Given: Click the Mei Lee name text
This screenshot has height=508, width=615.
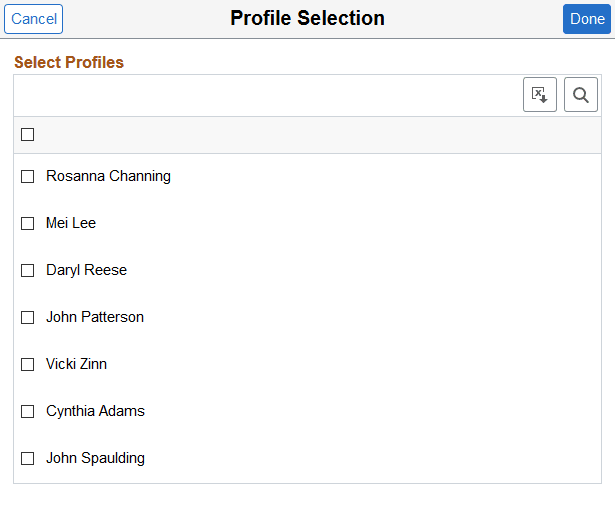Looking at the screenshot, I should 71,223.
